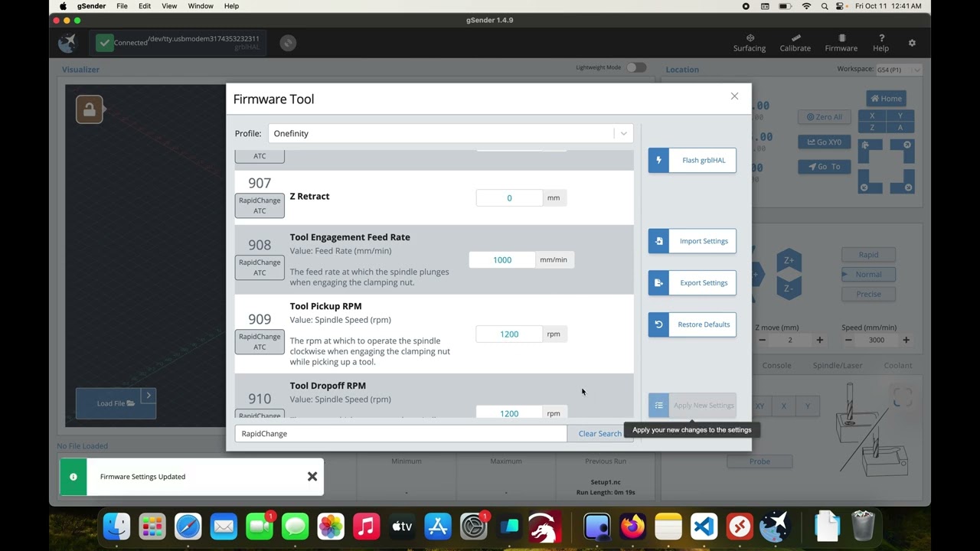Click the Home button in Location panel
Viewport: 980px width, 551px height.
(x=886, y=99)
